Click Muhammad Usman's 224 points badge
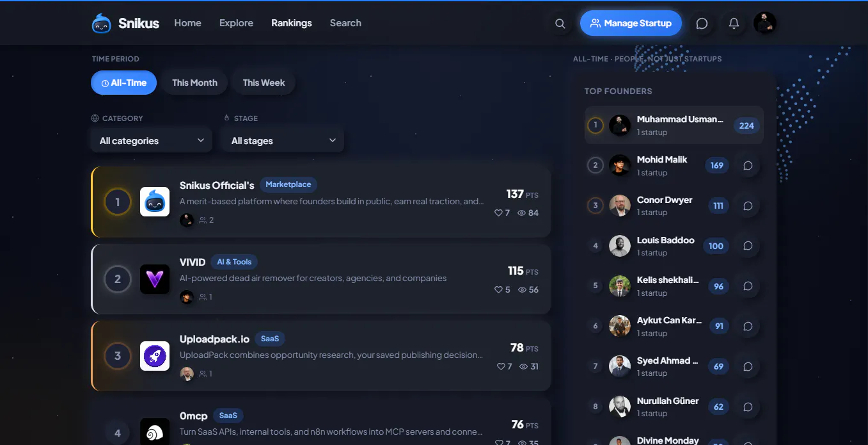 746,125
